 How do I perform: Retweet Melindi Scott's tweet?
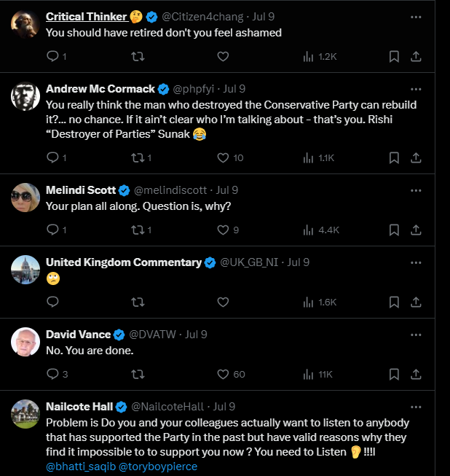coord(137,230)
